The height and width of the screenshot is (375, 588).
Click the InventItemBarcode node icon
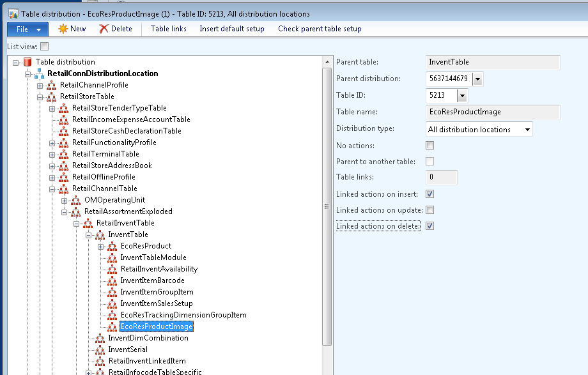tap(112, 281)
